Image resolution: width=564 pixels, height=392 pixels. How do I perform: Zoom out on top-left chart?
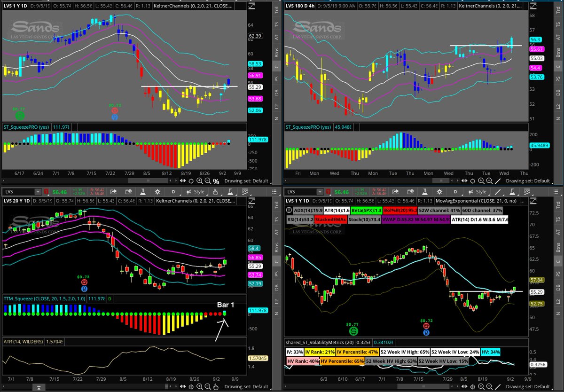(208, 180)
